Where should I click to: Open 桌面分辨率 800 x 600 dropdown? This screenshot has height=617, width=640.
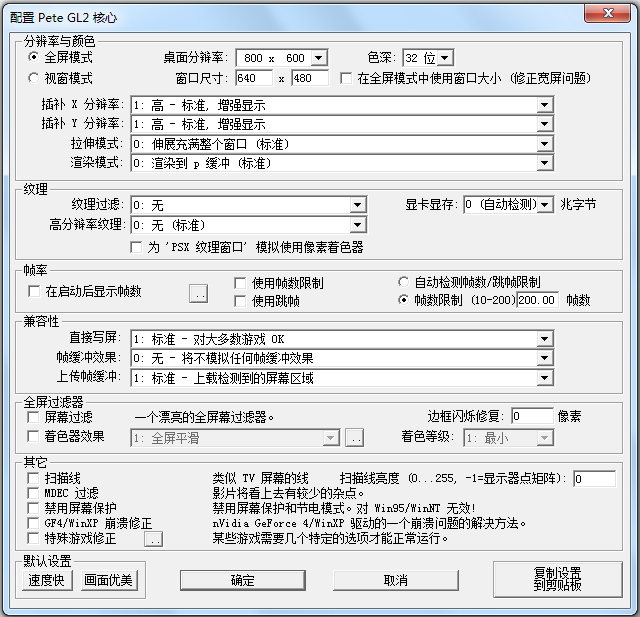pos(282,58)
